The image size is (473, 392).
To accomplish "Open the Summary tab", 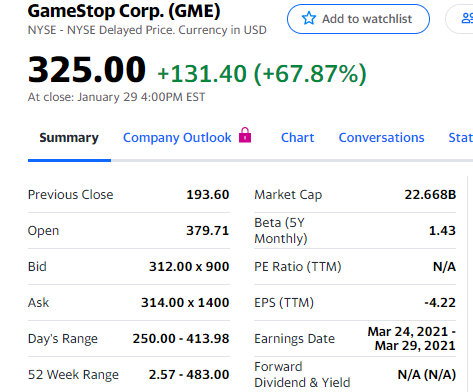I will coord(69,138).
